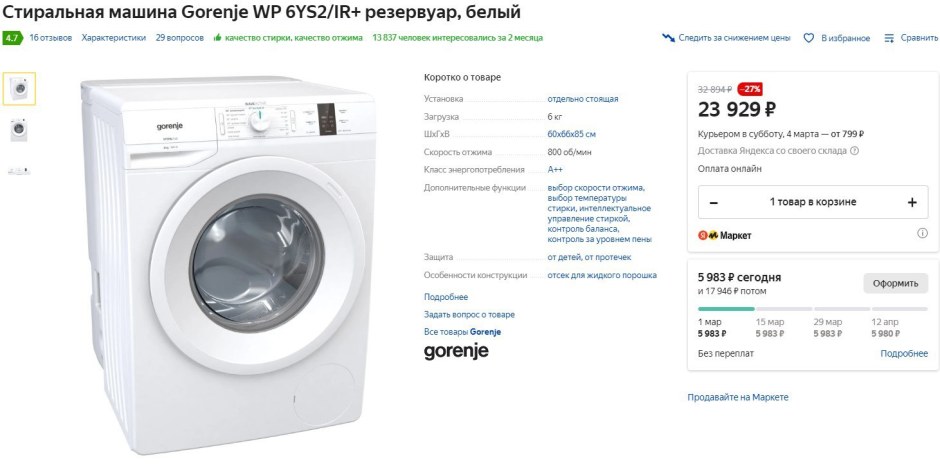
Task: Click the price-drop tracking arrow icon
Action: pyautogui.click(x=668, y=38)
